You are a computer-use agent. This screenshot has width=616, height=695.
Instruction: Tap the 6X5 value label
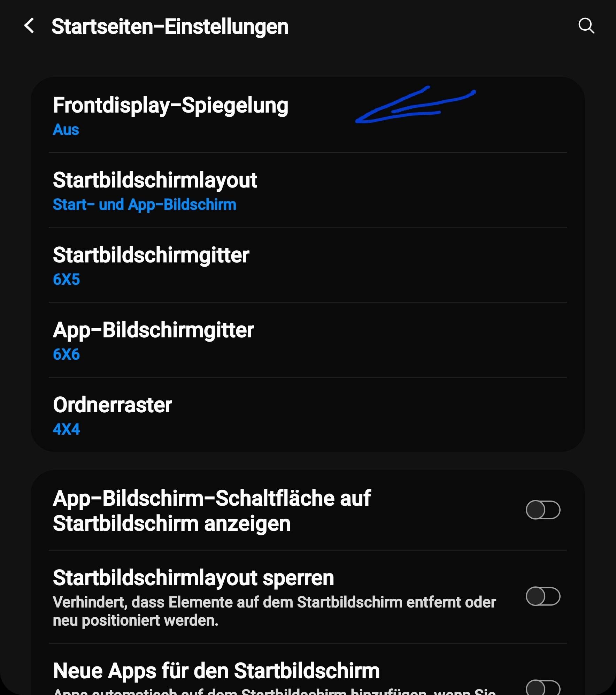click(x=66, y=280)
